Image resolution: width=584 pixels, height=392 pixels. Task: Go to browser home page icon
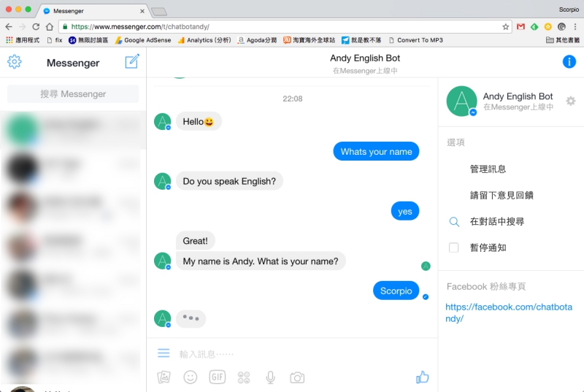click(50, 27)
